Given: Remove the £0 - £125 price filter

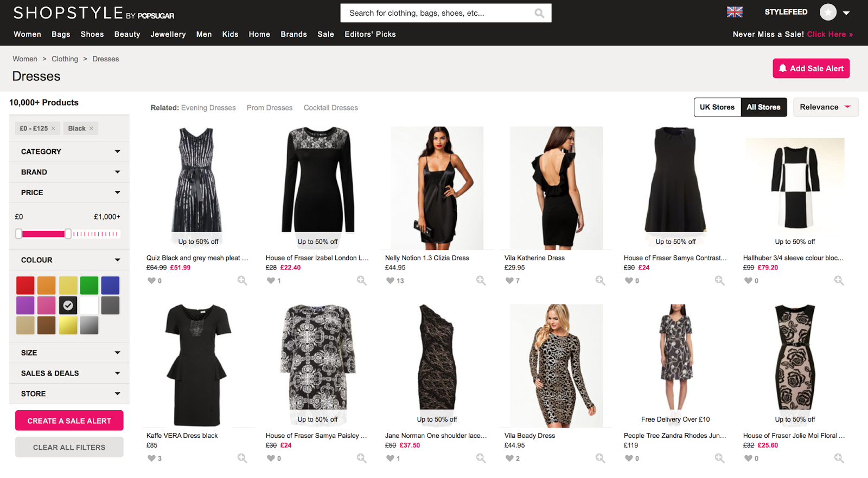Looking at the screenshot, I should (53, 128).
